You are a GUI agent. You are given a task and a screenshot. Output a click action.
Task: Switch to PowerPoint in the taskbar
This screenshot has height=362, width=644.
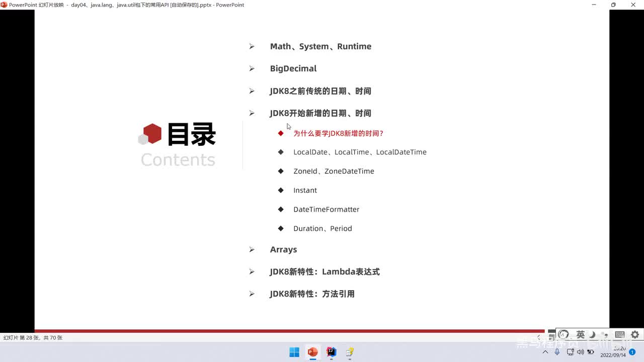[312, 352]
